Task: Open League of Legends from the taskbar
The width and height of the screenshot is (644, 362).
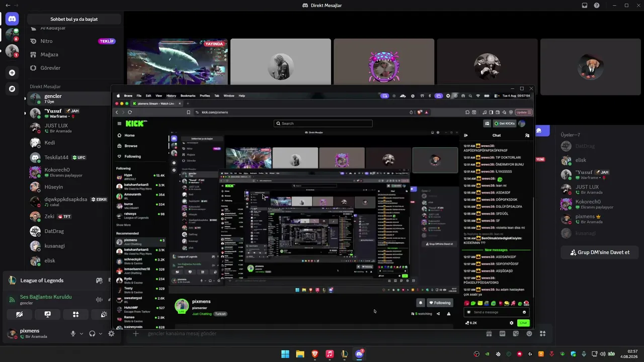Action: point(344,354)
